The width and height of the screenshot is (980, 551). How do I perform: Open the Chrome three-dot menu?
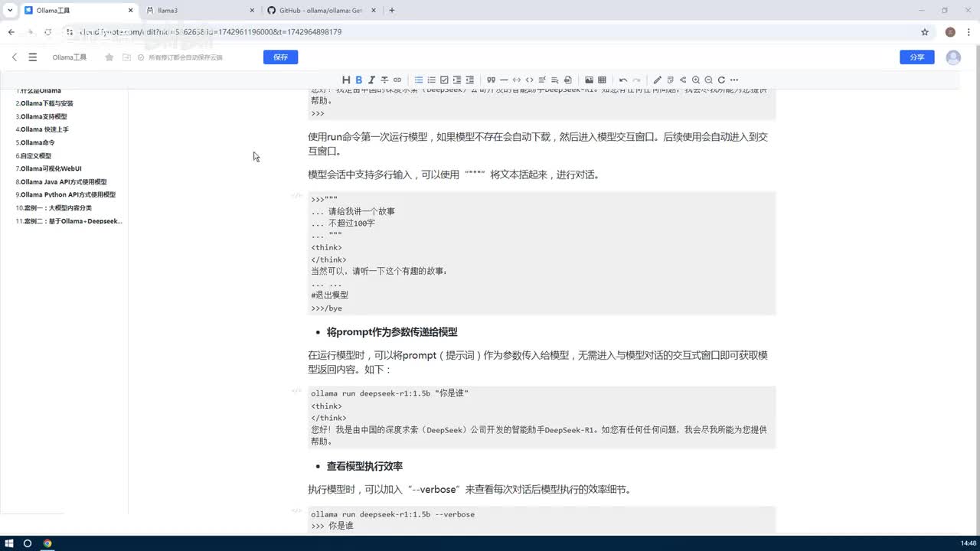tap(969, 32)
